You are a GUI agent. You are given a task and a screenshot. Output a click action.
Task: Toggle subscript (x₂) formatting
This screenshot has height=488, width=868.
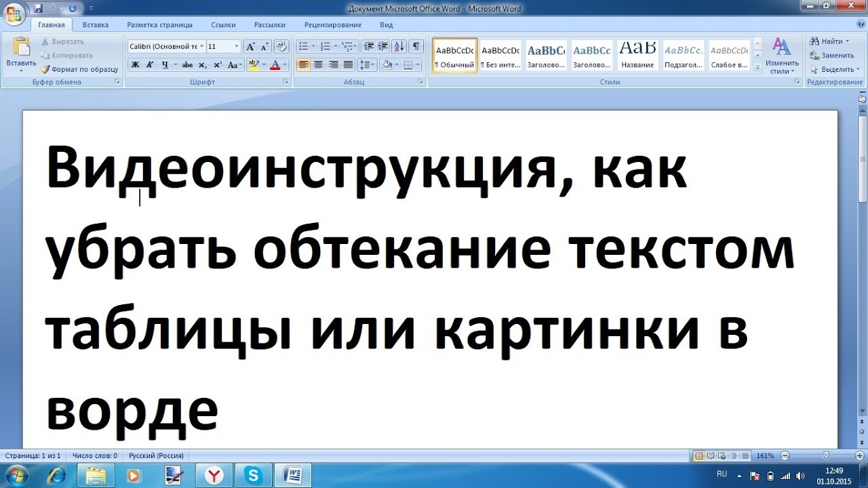click(202, 65)
